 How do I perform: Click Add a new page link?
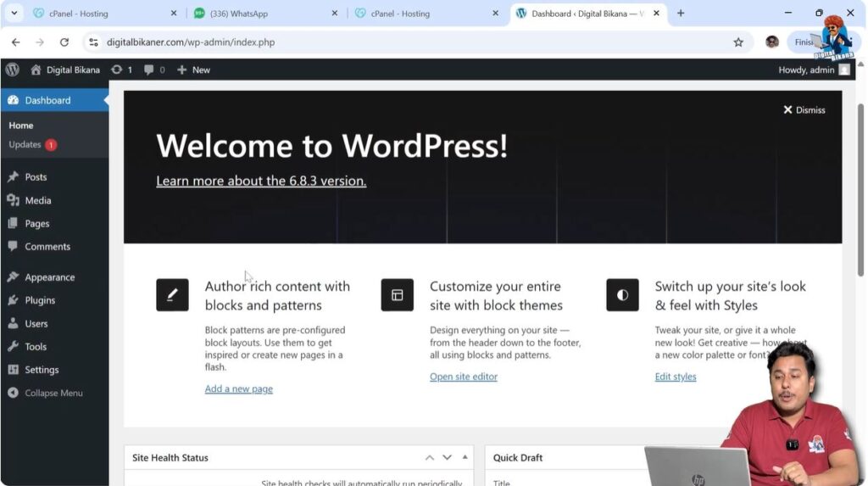(x=238, y=388)
